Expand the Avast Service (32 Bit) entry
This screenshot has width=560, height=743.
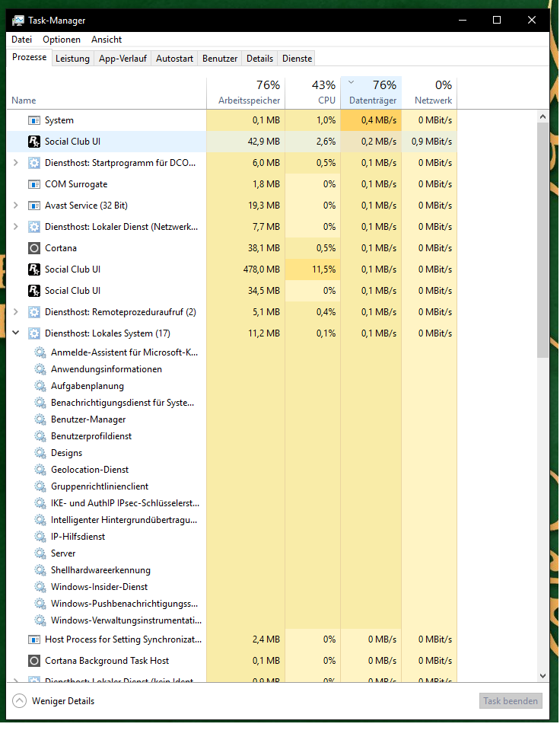16,206
